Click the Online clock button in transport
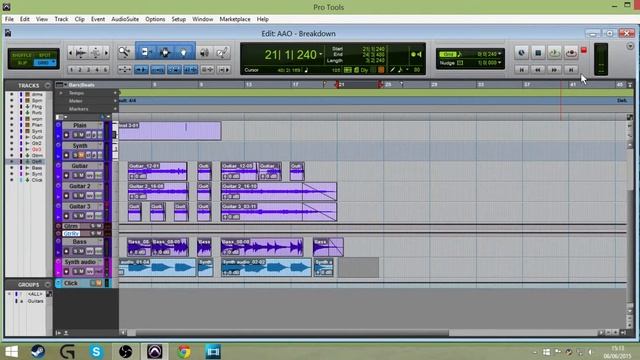The image size is (640, 360). (x=522, y=53)
